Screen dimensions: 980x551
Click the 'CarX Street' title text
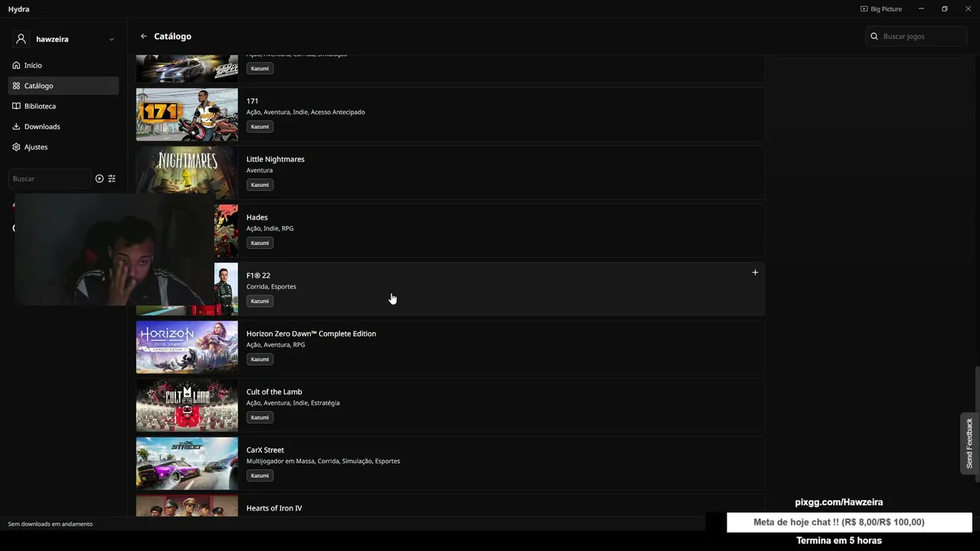point(265,450)
